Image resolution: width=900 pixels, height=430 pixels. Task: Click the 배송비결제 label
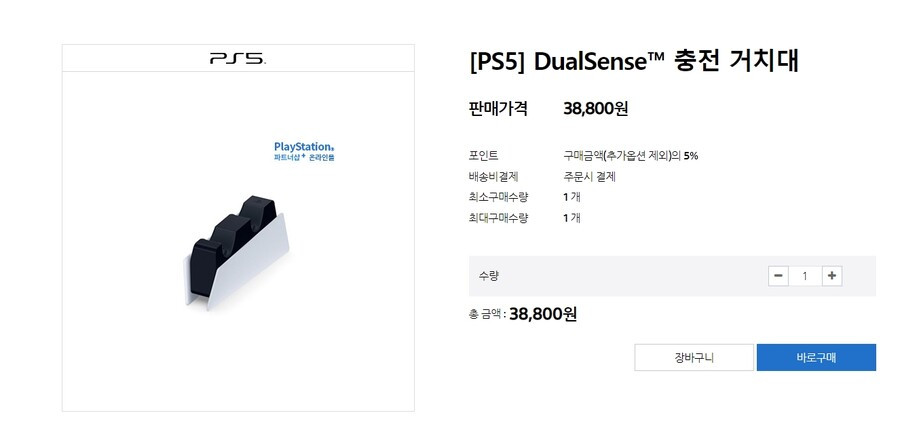click(x=494, y=177)
